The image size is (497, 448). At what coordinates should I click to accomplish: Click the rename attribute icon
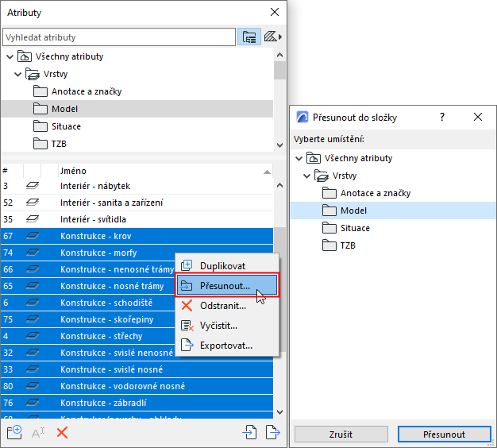tap(38, 433)
